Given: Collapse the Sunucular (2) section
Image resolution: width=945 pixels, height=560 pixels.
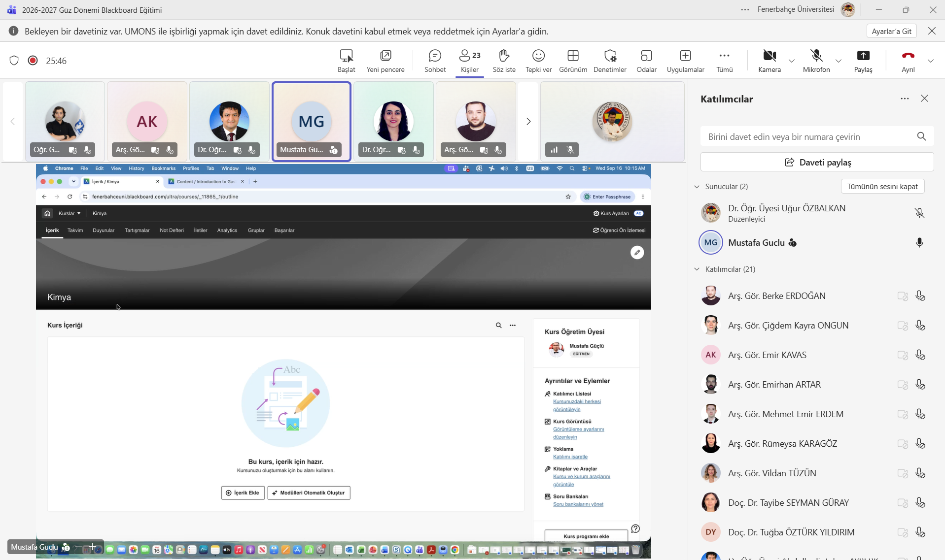Looking at the screenshot, I should (697, 187).
